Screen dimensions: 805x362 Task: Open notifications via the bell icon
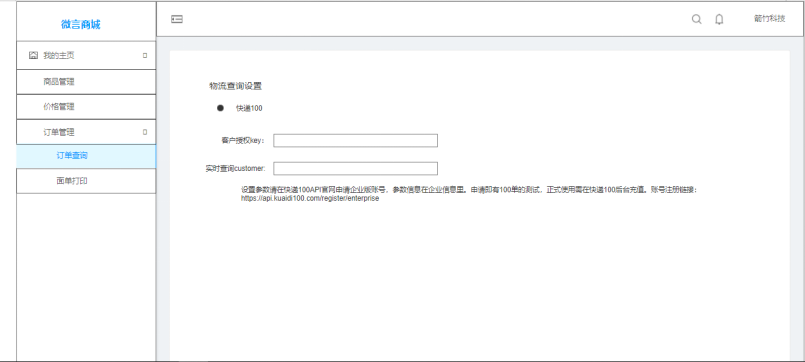[x=719, y=20]
